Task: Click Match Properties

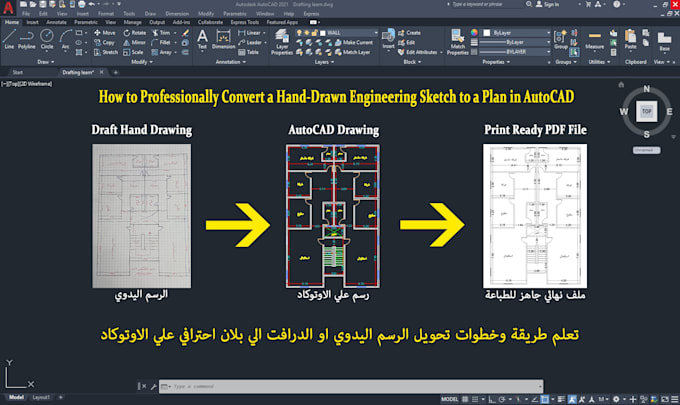Action: pyautogui.click(x=458, y=42)
